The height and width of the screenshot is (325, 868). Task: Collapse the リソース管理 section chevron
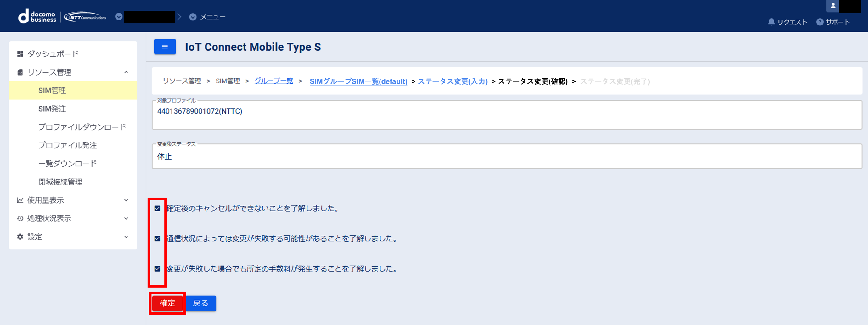(126, 72)
